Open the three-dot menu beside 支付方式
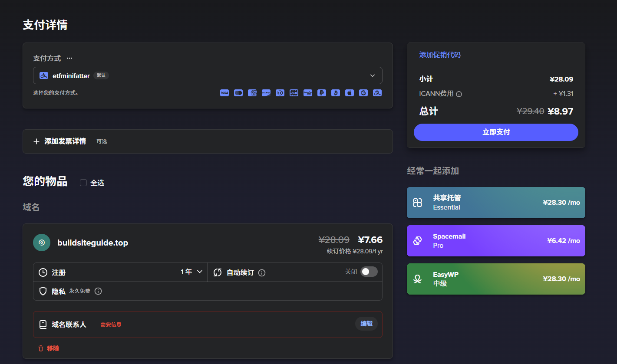The image size is (617, 364). pyautogui.click(x=69, y=58)
